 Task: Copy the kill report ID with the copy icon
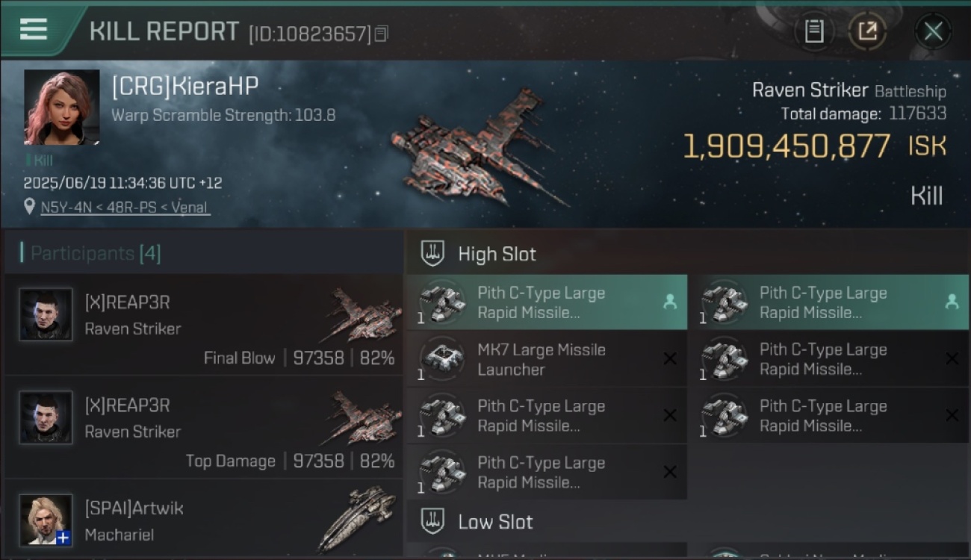(x=381, y=34)
